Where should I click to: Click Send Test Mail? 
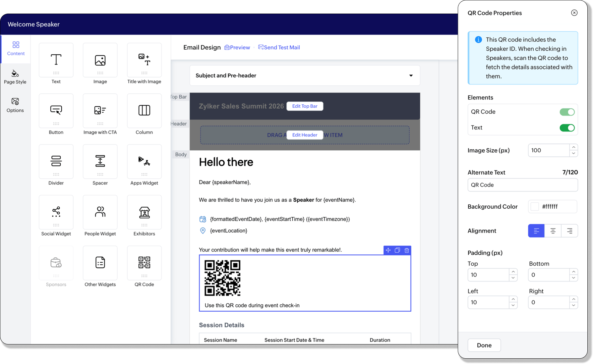tap(279, 48)
